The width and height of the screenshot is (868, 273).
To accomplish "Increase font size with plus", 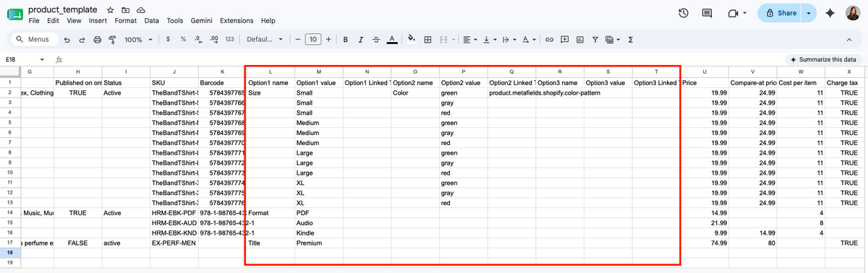I will click(x=329, y=39).
